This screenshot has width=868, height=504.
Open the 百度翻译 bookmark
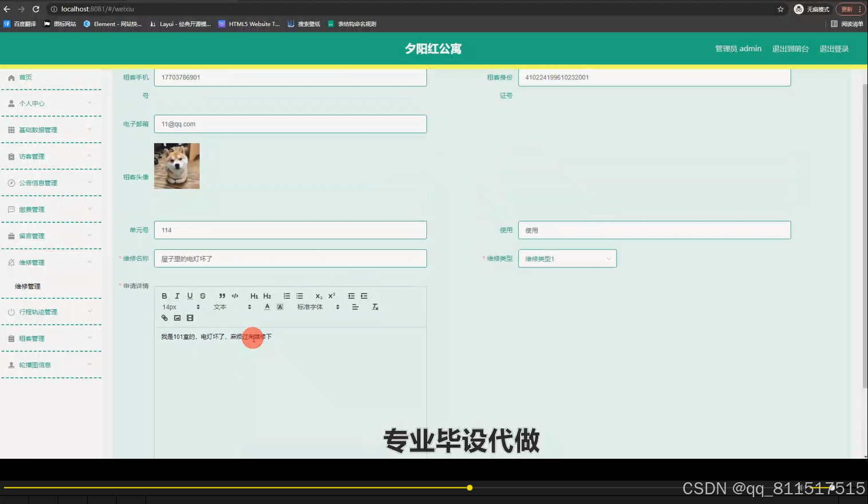(x=20, y=24)
